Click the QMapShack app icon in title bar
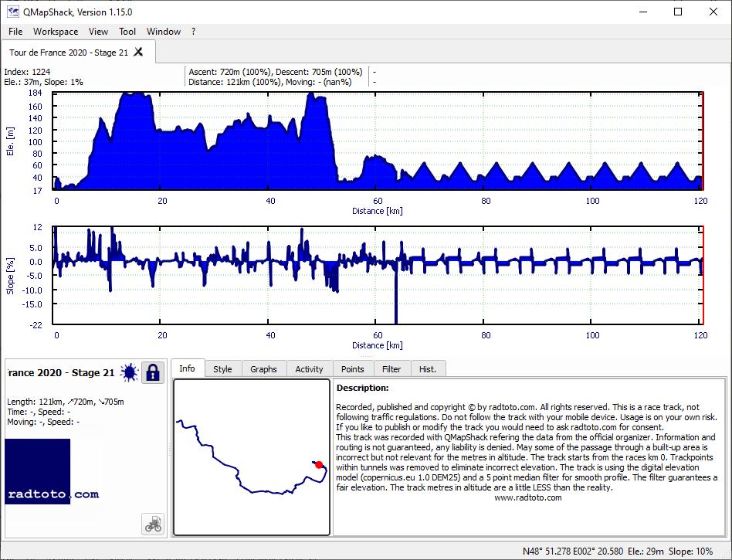This screenshot has width=732, height=560. point(12,12)
